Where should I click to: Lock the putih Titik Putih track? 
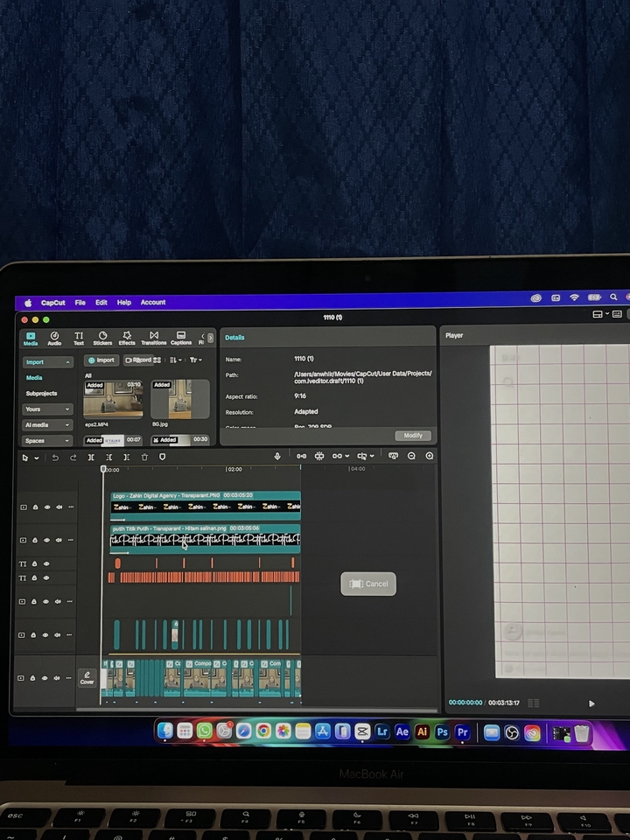[x=36, y=541]
